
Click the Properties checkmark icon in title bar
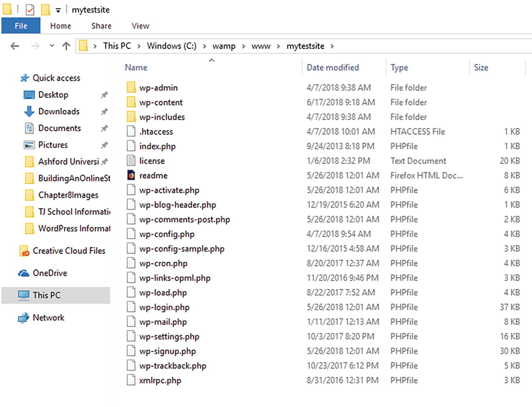click(30, 10)
